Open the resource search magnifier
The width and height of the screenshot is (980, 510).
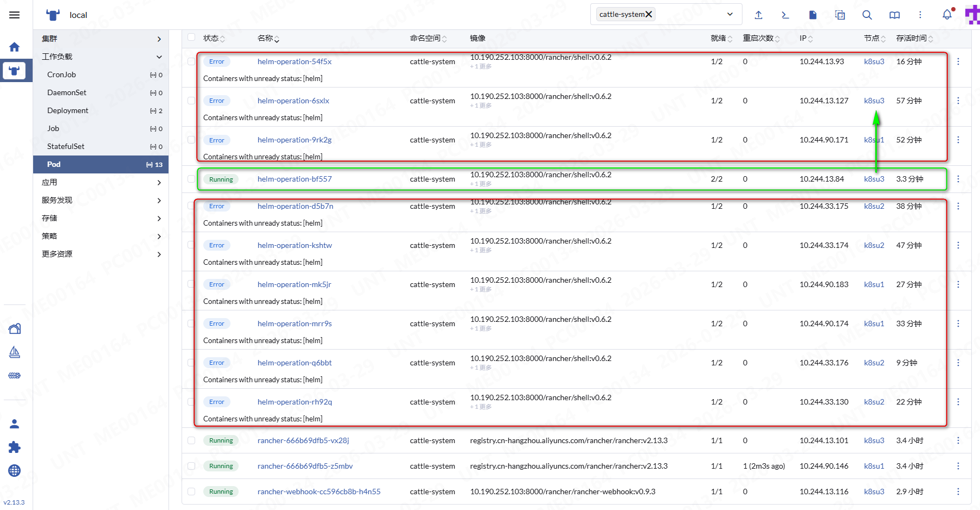click(867, 15)
